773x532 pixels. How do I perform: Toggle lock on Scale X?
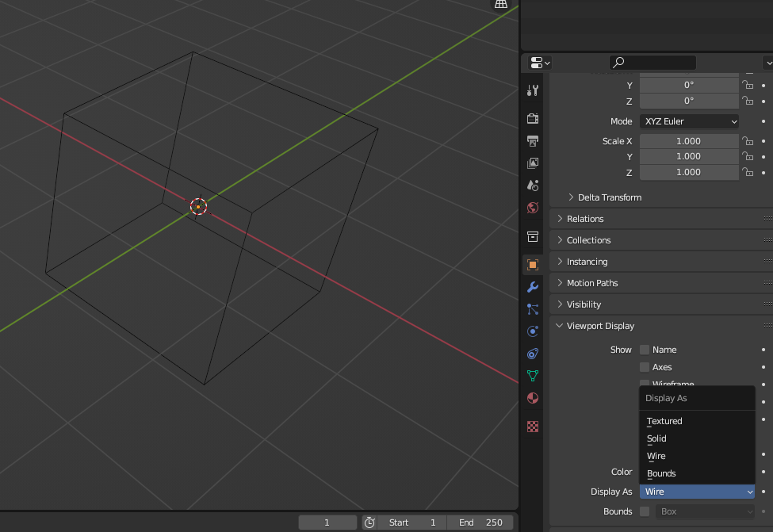pyautogui.click(x=748, y=141)
